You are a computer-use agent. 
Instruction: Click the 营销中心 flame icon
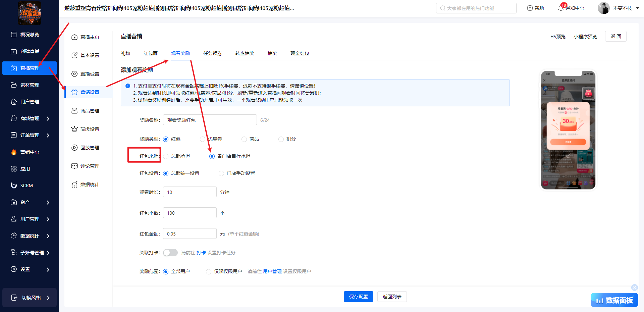14,152
